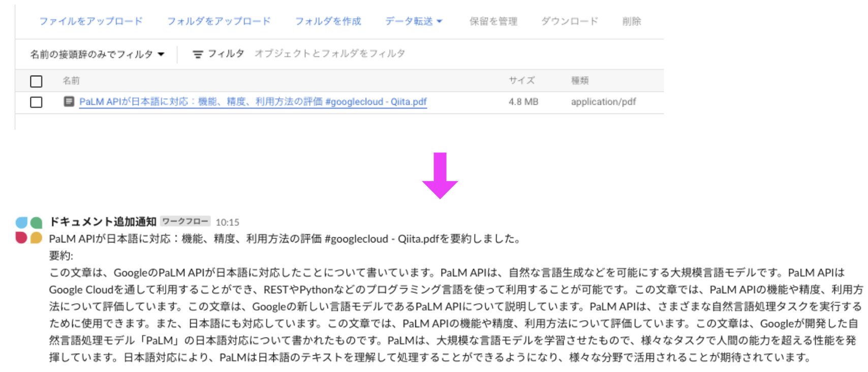The width and height of the screenshot is (868, 372).
Task: Check the PaLM API PDF row checkbox
Action: (36, 102)
